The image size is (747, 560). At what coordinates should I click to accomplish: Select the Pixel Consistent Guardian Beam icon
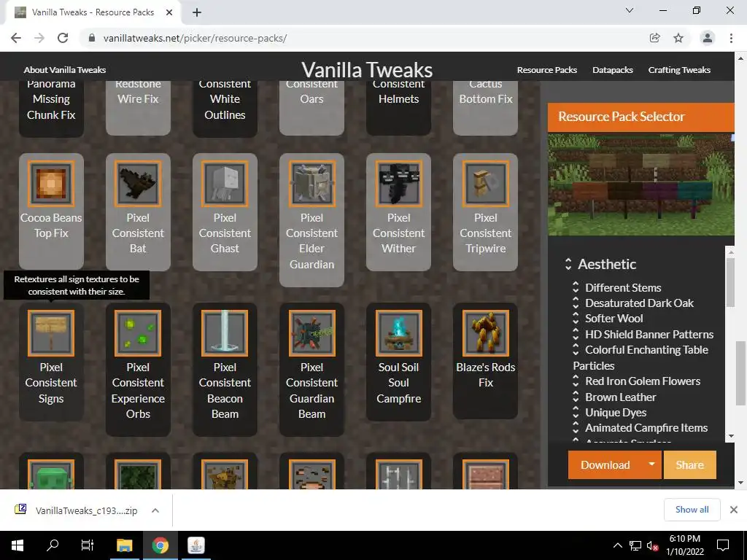[x=311, y=332]
